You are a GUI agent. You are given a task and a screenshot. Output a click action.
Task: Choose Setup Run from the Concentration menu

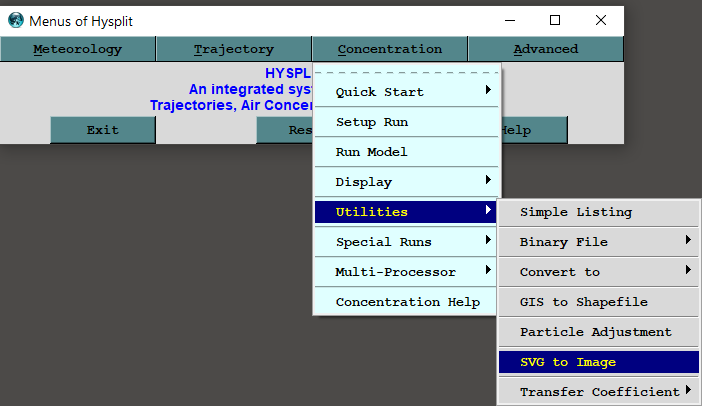(407, 122)
